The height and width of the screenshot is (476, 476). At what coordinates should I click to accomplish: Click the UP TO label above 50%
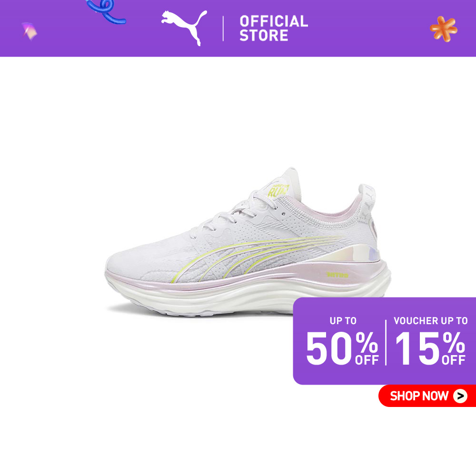[x=343, y=320]
